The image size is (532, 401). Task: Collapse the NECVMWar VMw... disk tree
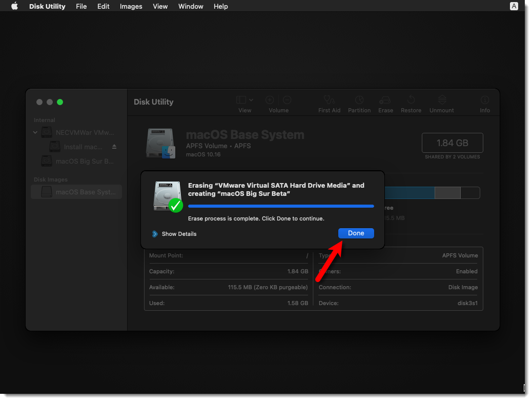coord(35,132)
